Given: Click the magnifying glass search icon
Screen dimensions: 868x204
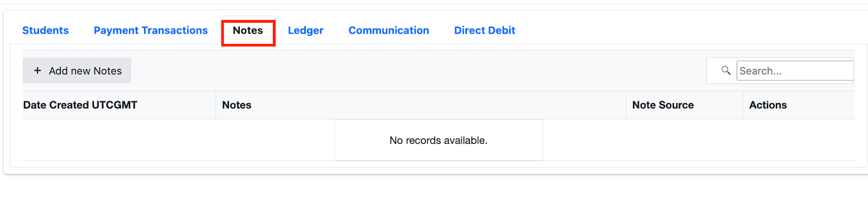Looking at the screenshot, I should 726,71.
